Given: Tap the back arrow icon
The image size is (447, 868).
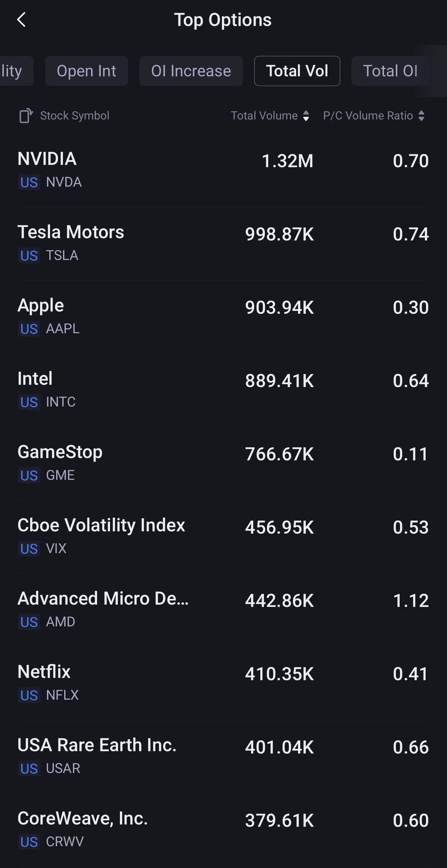Looking at the screenshot, I should (21, 20).
